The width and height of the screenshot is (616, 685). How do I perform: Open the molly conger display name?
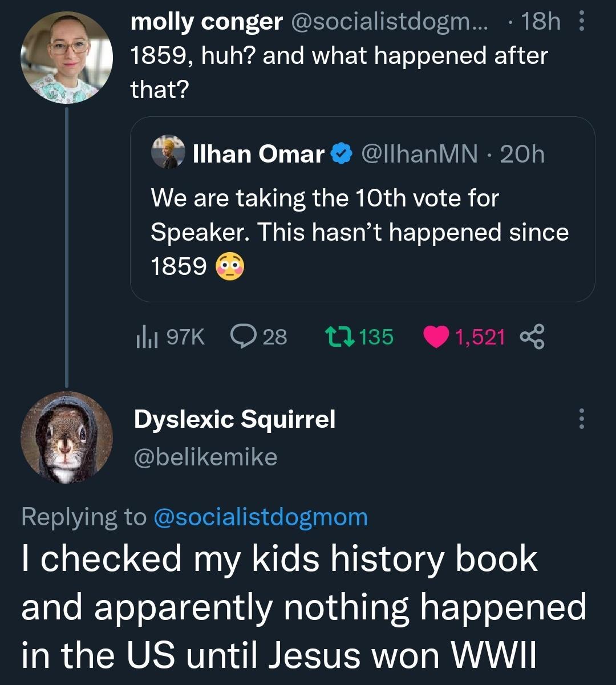click(206, 22)
